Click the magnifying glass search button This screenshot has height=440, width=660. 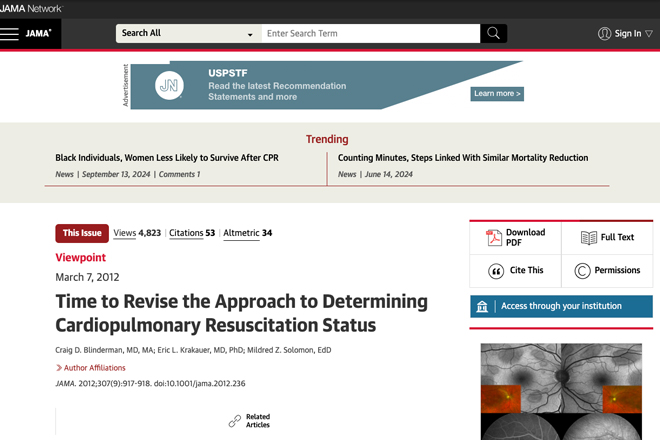pos(493,33)
